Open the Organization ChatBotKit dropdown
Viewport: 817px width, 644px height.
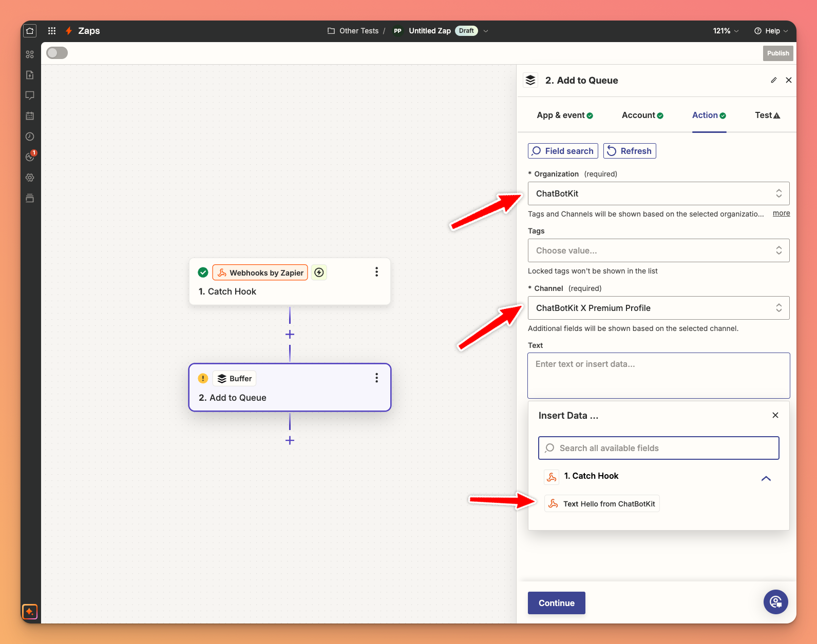[x=658, y=193]
